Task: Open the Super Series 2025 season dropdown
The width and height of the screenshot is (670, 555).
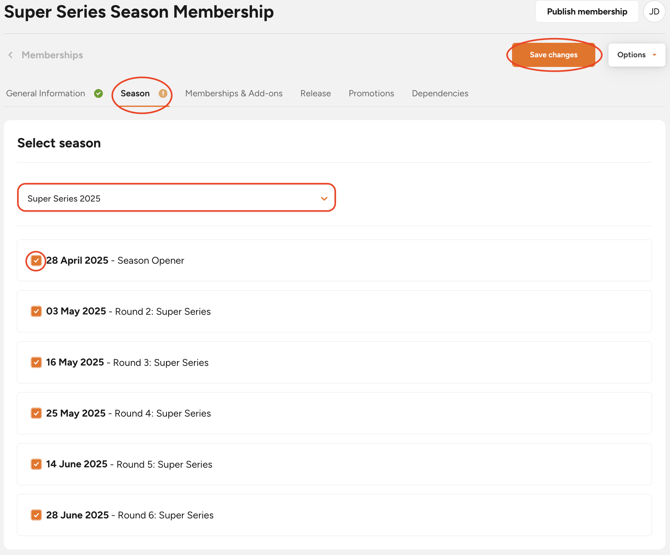Action: coord(176,198)
